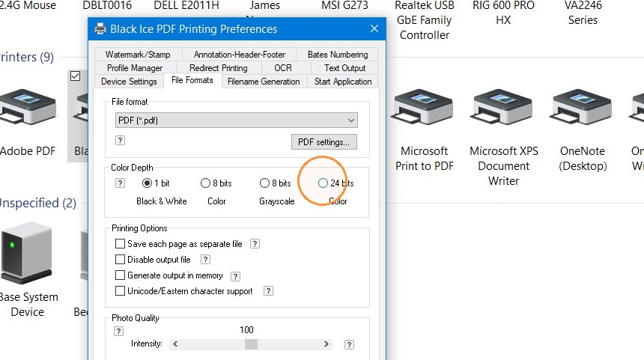Open help icon under File format dropdown
The width and height of the screenshot is (644, 360).
(120, 141)
